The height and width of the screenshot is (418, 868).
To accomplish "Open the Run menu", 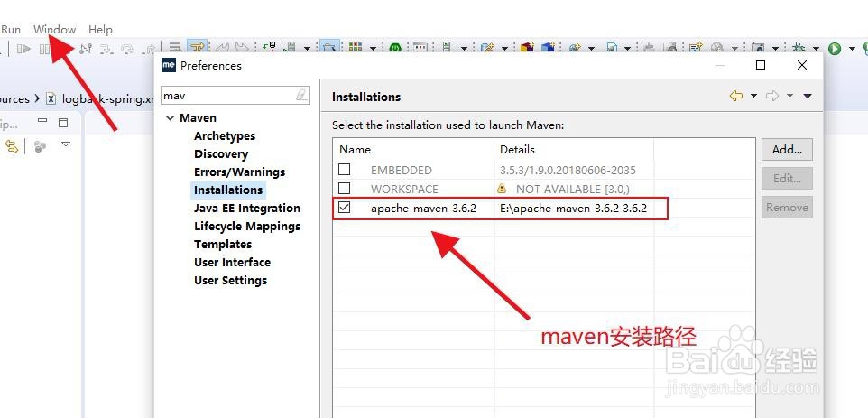I will [11, 30].
